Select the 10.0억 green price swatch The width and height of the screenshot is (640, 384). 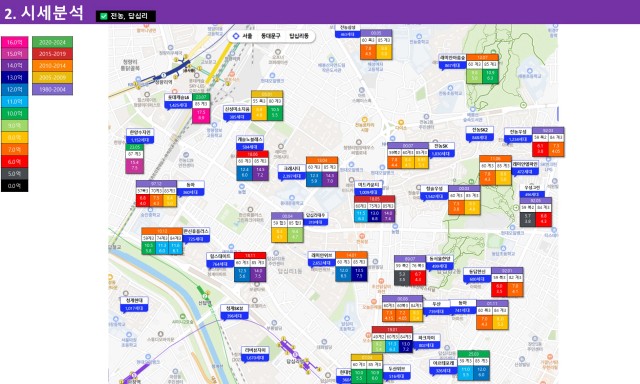[x=14, y=113]
